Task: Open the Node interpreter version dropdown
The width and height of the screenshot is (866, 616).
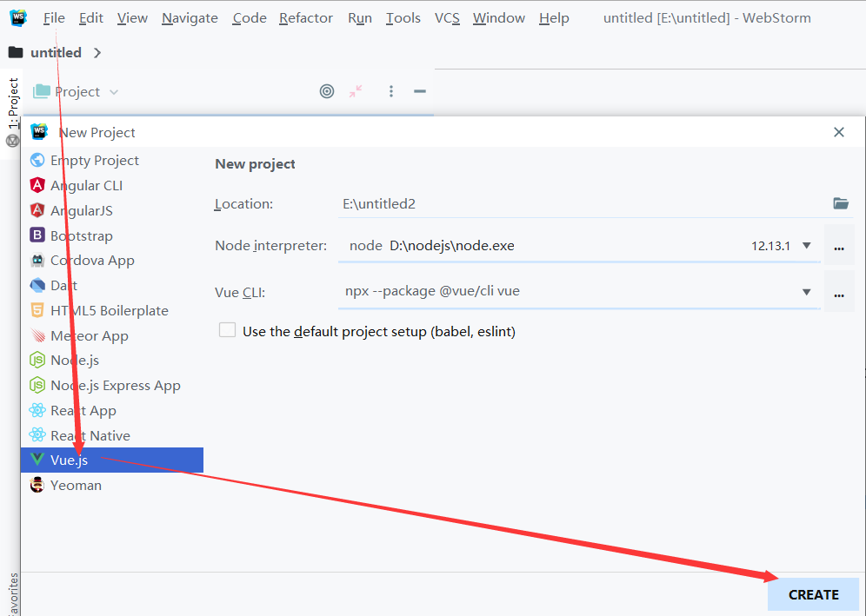Action: point(807,245)
